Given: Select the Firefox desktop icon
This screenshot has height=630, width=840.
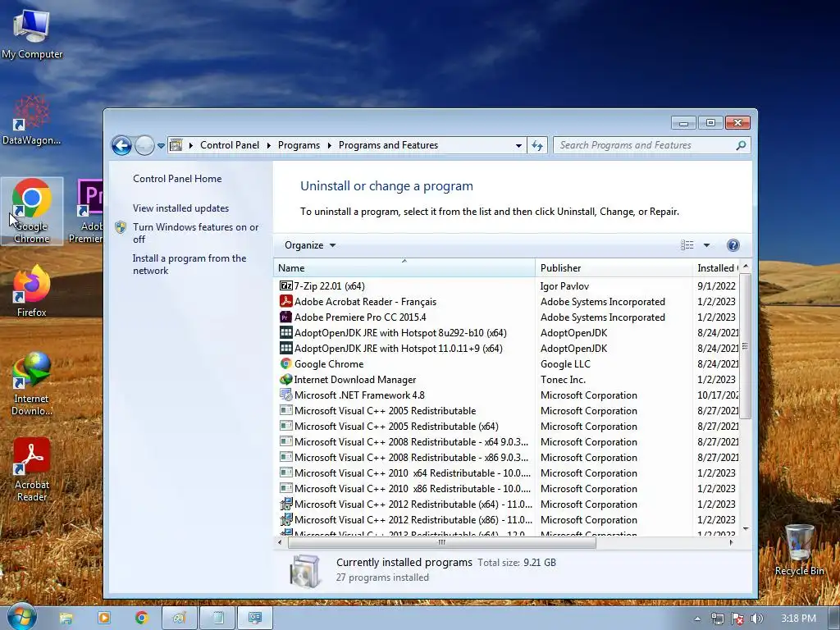Looking at the screenshot, I should pyautogui.click(x=32, y=291).
